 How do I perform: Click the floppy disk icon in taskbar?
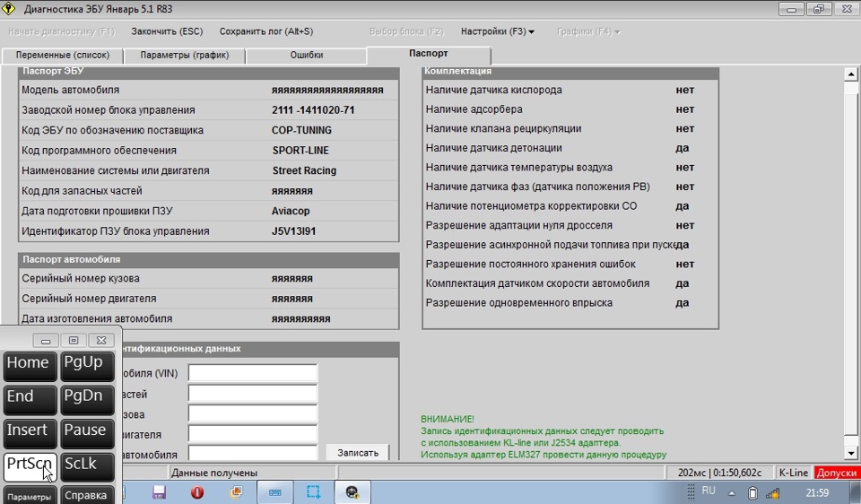pyautogui.click(x=159, y=491)
